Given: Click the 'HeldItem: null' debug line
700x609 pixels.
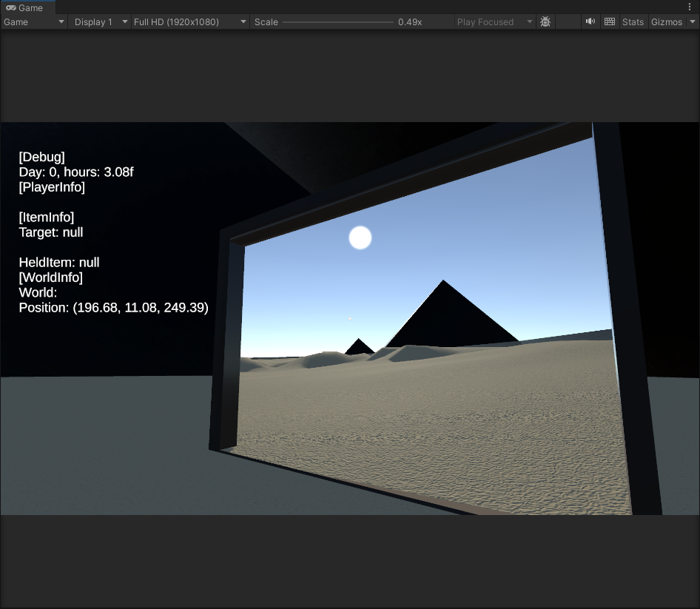Looking at the screenshot, I should pos(59,262).
